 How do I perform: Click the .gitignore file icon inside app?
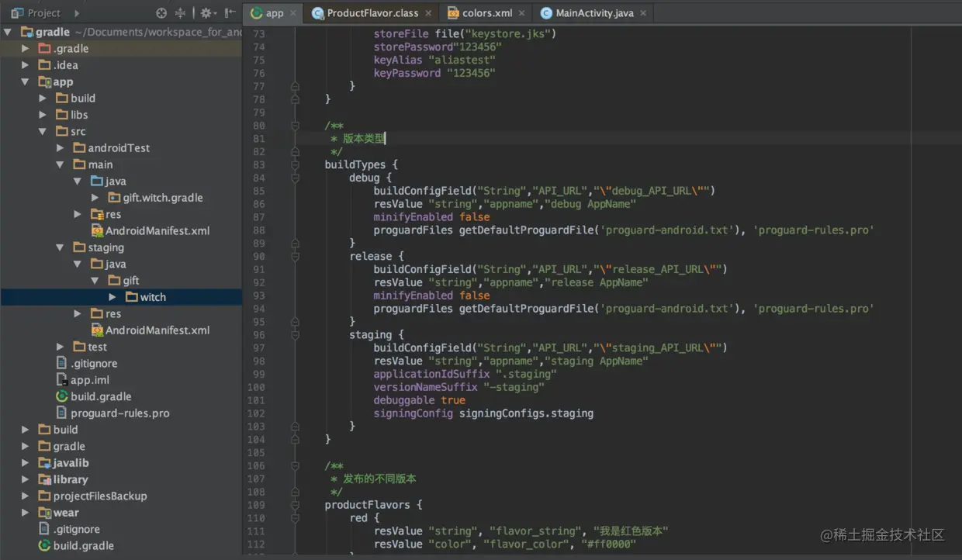pos(62,363)
